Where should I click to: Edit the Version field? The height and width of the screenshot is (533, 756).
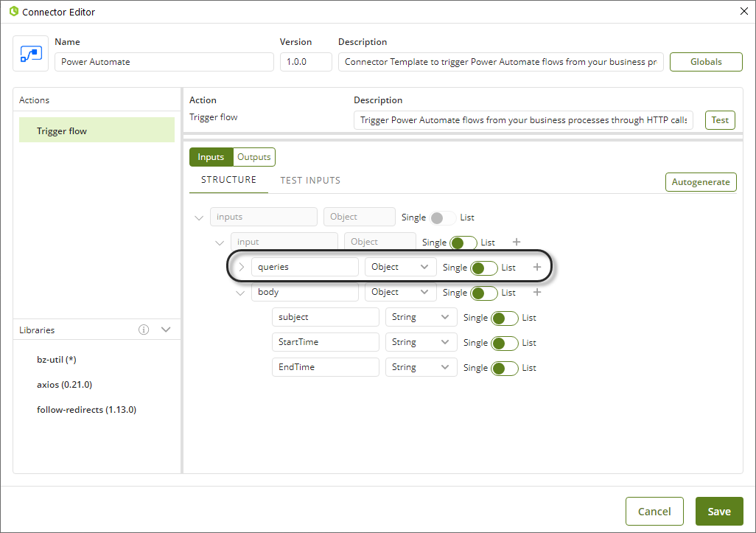pos(307,62)
